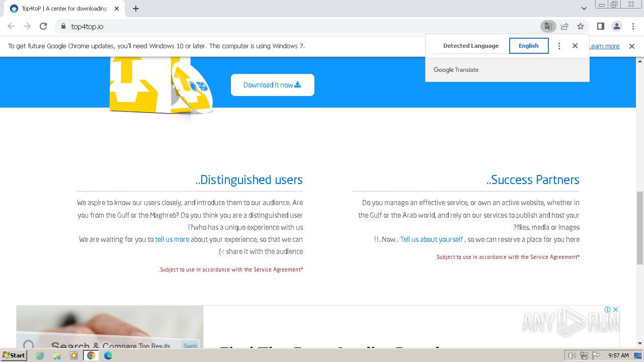Viewport: 644px width, 362px height.
Task: Launch Internet Explorer from taskbar
Action: tap(40, 355)
